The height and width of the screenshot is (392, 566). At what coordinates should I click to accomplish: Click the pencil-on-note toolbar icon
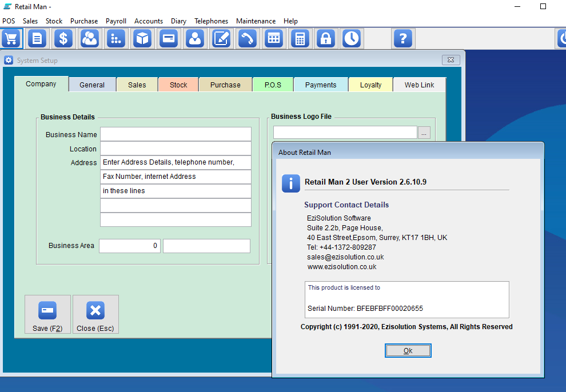point(221,39)
